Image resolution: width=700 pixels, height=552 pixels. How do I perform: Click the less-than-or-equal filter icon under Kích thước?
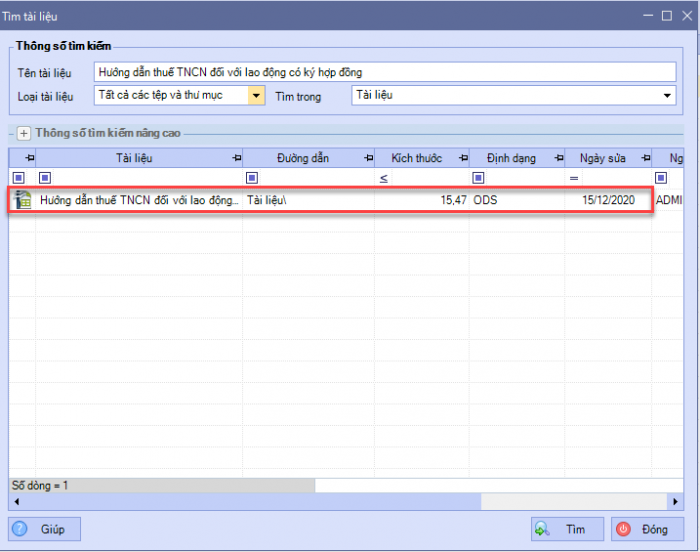[383, 178]
